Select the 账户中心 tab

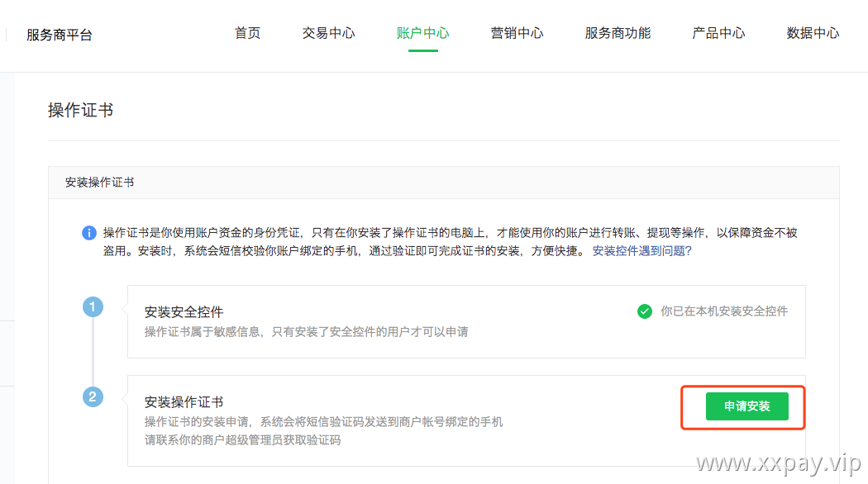click(423, 33)
